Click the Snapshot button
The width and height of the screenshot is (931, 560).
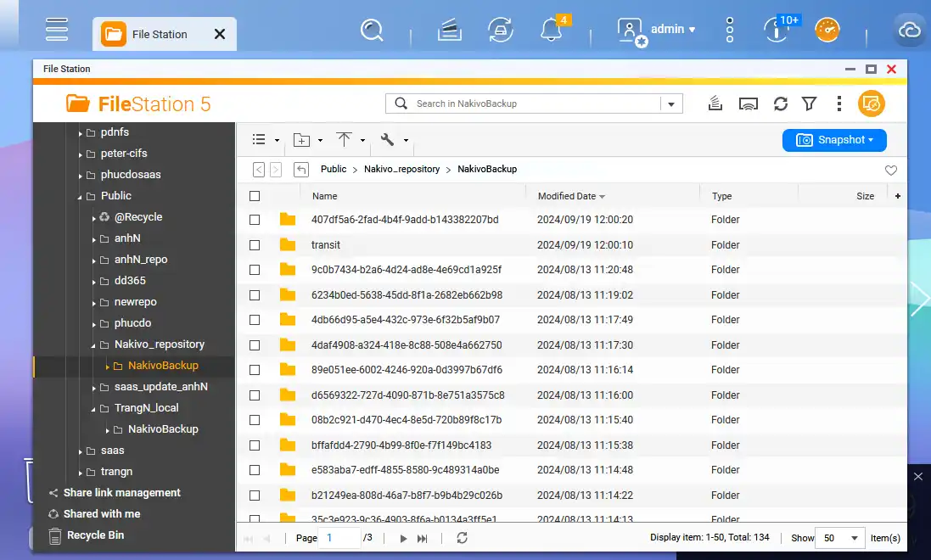[x=834, y=140]
